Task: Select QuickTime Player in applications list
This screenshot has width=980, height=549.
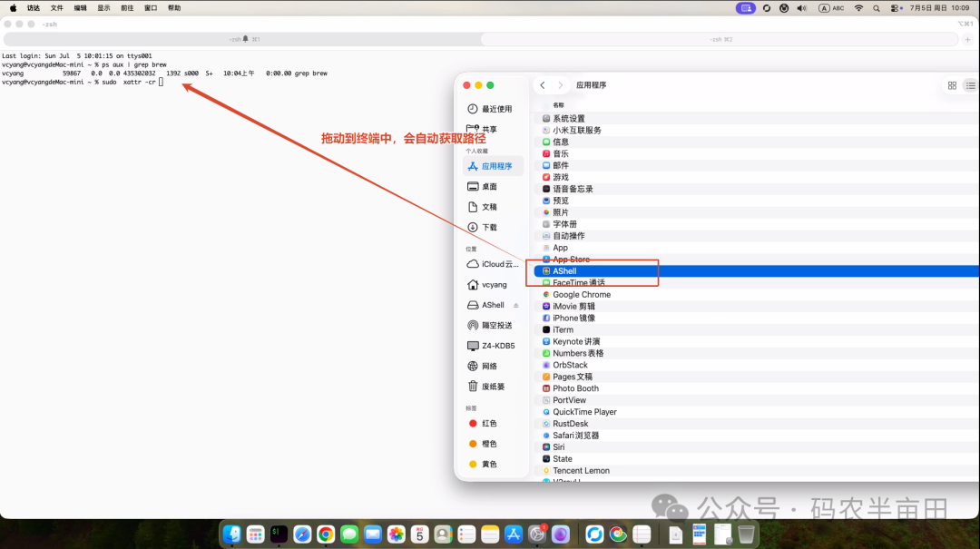Action: 757,411
